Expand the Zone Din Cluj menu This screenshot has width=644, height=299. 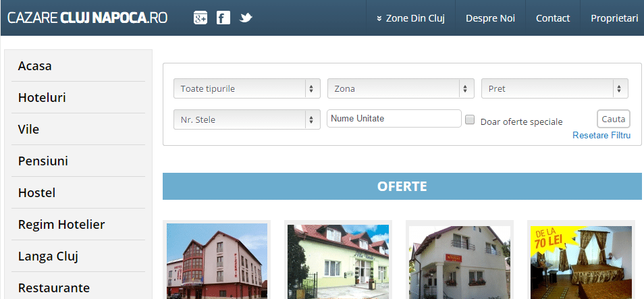click(x=410, y=18)
